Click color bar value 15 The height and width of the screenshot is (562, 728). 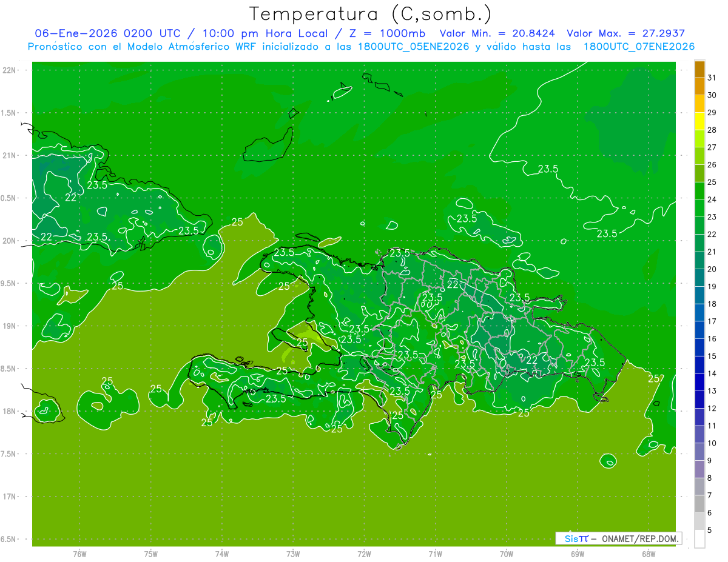tap(712, 356)
